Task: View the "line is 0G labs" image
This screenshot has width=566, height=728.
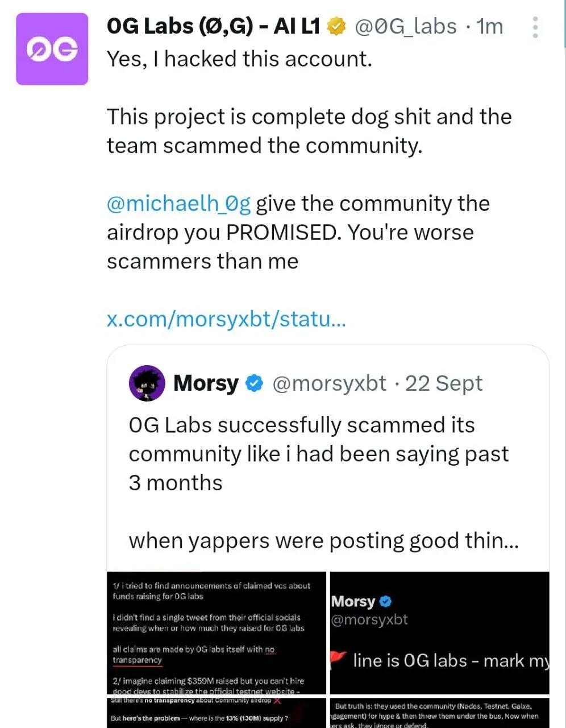Action: click(439, 632)
